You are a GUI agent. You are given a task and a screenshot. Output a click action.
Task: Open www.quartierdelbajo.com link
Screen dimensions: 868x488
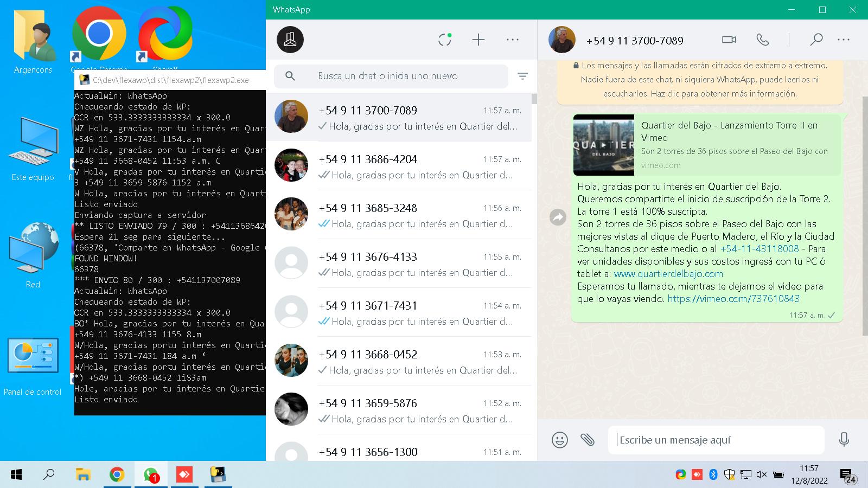coord(668,274)
